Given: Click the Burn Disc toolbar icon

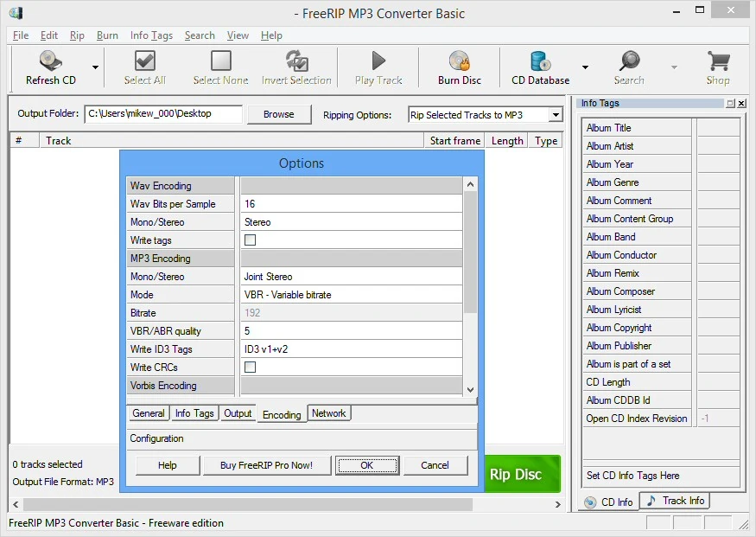Looking at the screenshot, I should (x=460, y=61).
